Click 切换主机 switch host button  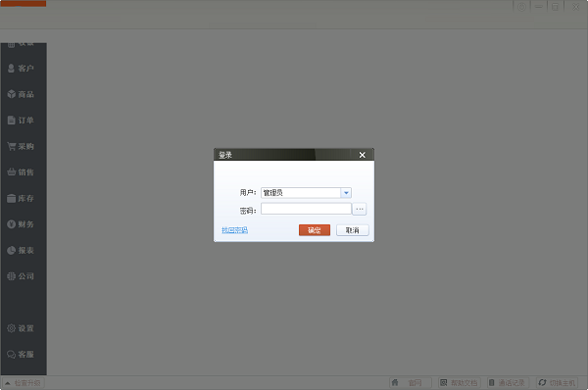558,383
